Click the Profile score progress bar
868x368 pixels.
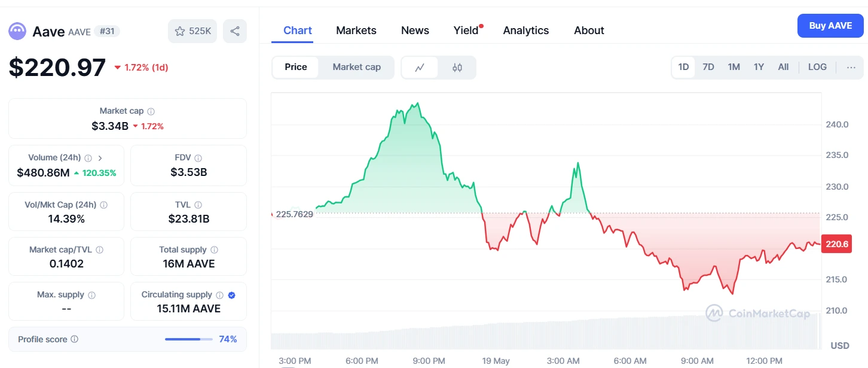[189, 339]
